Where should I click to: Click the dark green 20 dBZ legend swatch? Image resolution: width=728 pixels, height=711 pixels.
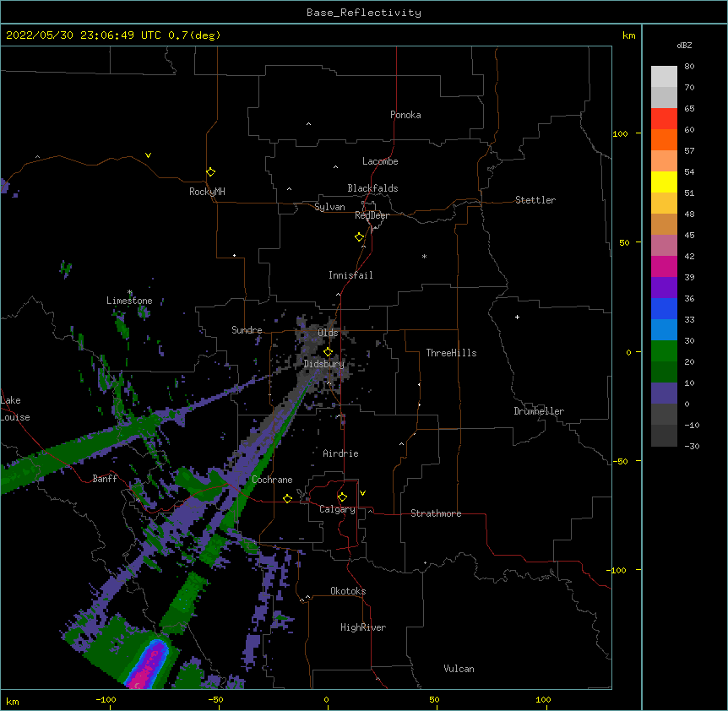tap(664, 372)
